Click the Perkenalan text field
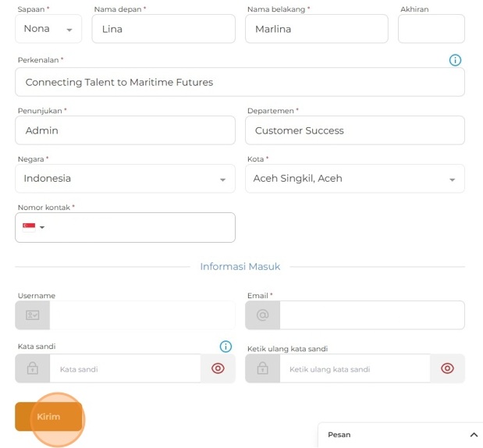The height and width of the screenshot is (448, 483). [x=240, y=82]
